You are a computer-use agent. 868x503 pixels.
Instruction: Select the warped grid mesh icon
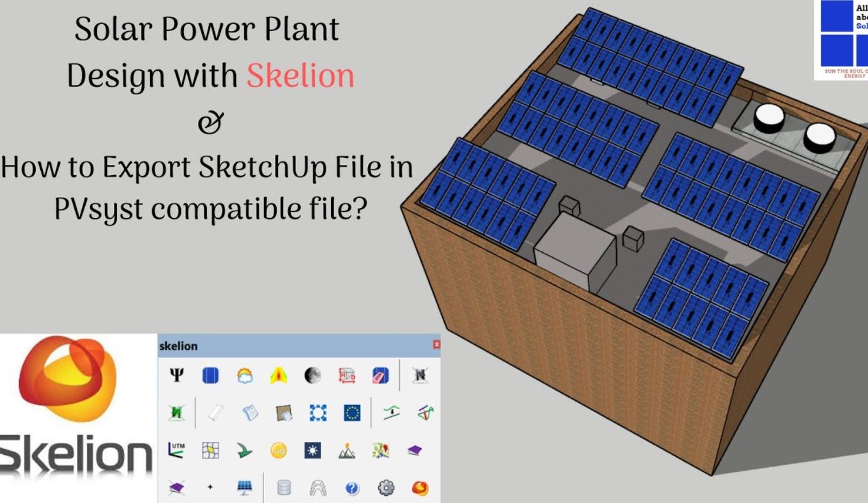click(x=210, y=450)
